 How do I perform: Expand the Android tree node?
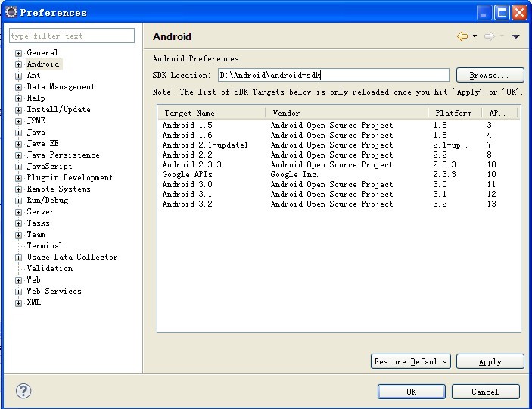[18, 64]
